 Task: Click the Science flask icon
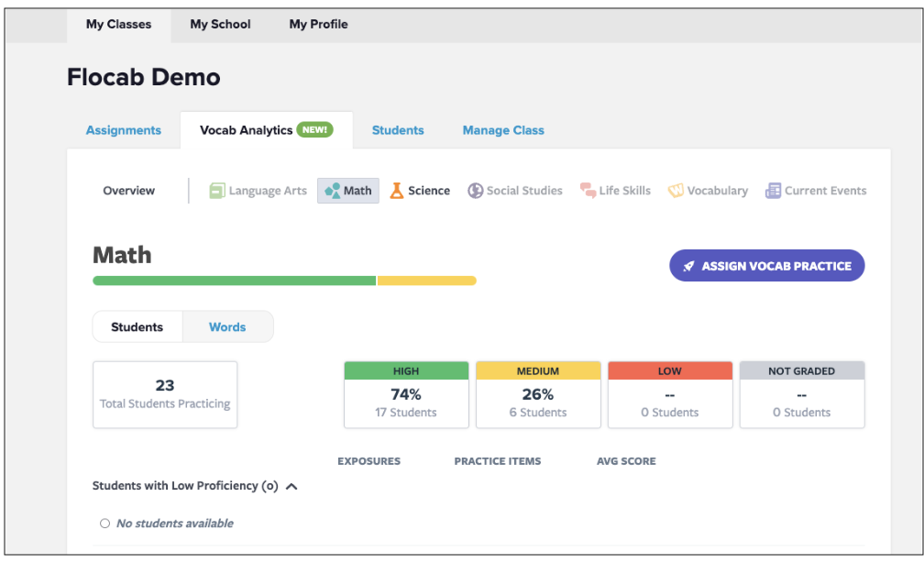point(397,191)
